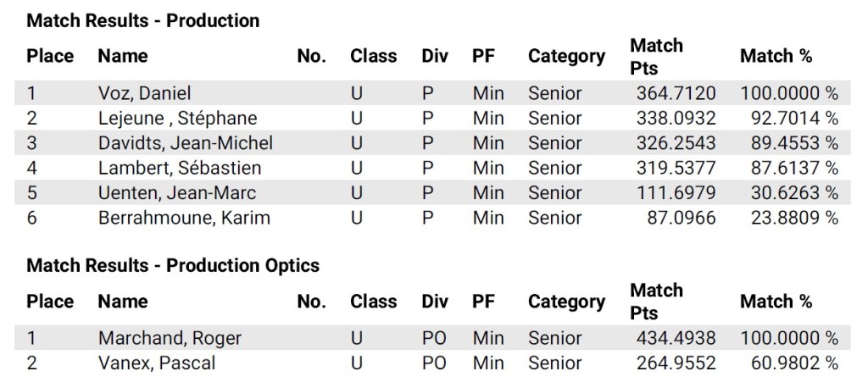Click the Lambert, Sébastien row name
This screenshot has height=388, width=868.
coord(180,168)
